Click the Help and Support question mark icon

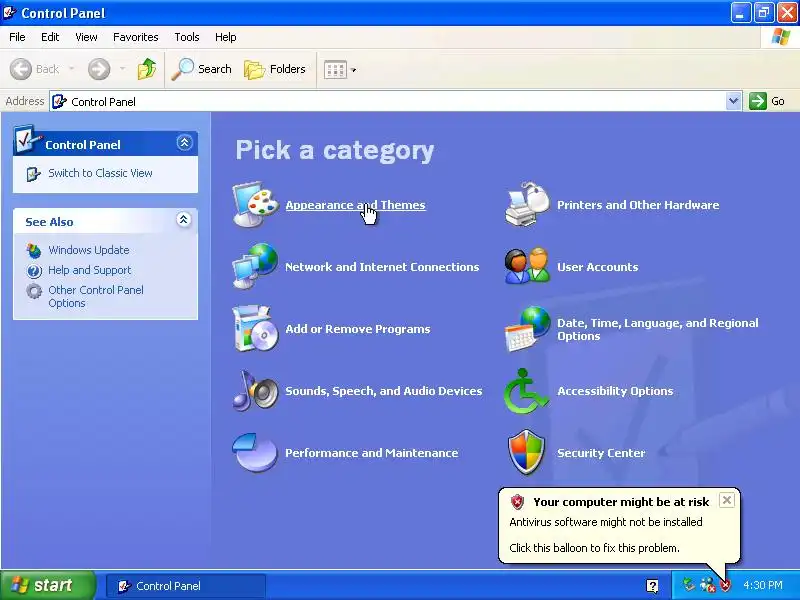[34, 270]
